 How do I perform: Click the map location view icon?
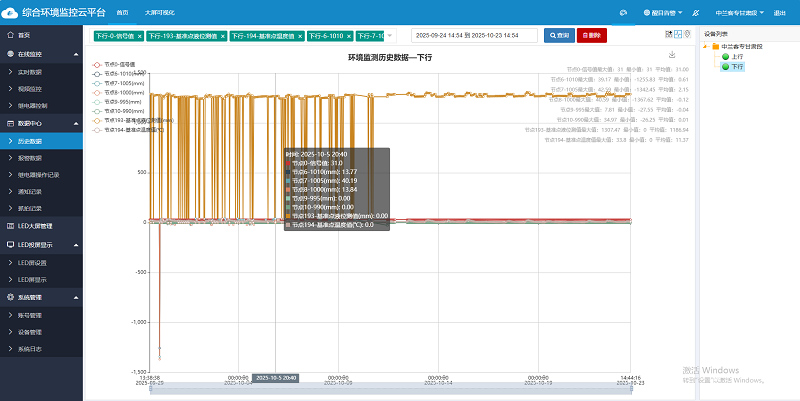click(688, 34)
